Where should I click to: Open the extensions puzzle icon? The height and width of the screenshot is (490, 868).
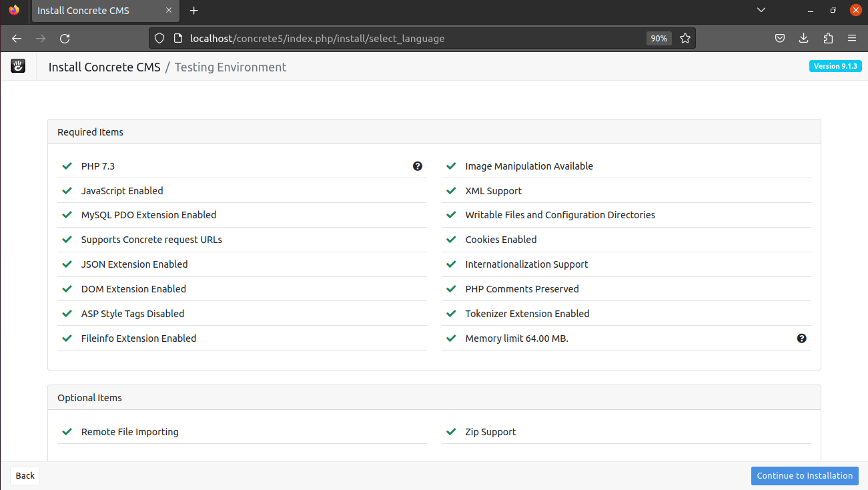[828, 39]
